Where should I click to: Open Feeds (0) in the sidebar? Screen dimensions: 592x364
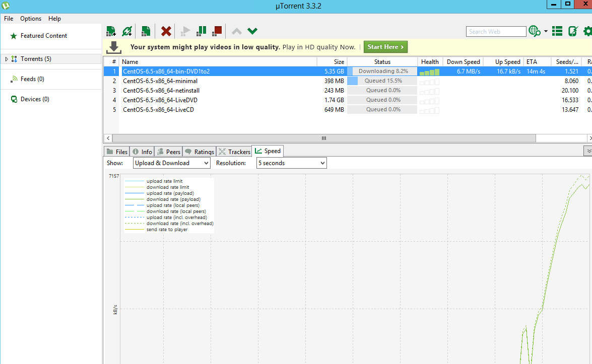click(32, 79)
